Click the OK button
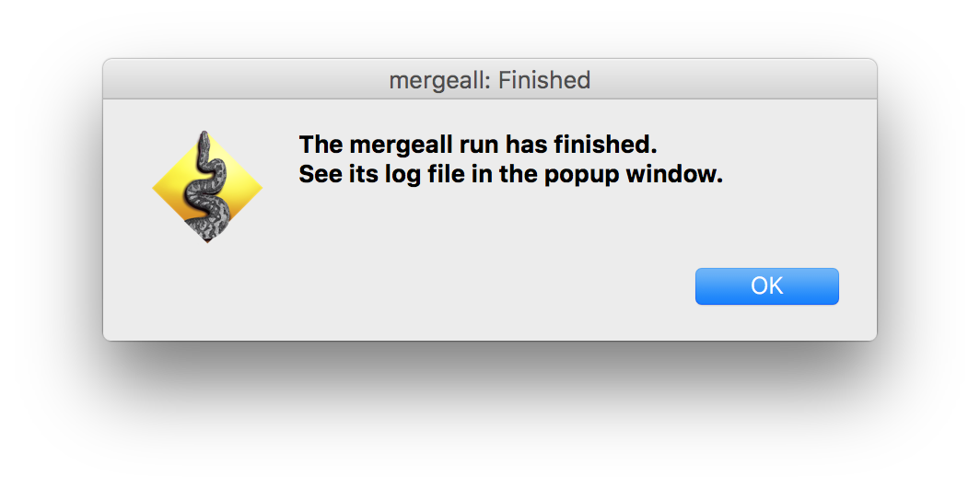This screenshot has width=980, height=488. tap(766, 286)
